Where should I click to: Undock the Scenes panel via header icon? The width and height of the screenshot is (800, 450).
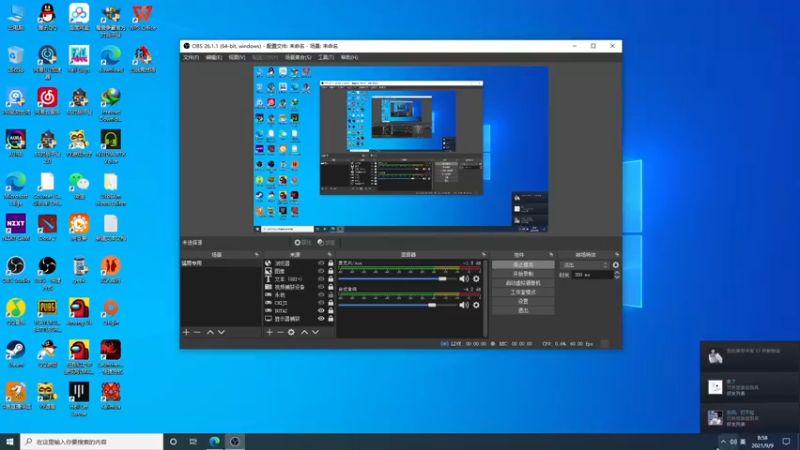click(x=257, y=255)
